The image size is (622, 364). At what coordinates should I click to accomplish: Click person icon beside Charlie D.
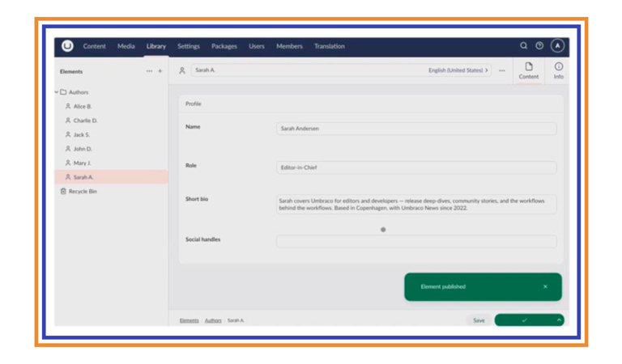point(68,121)
